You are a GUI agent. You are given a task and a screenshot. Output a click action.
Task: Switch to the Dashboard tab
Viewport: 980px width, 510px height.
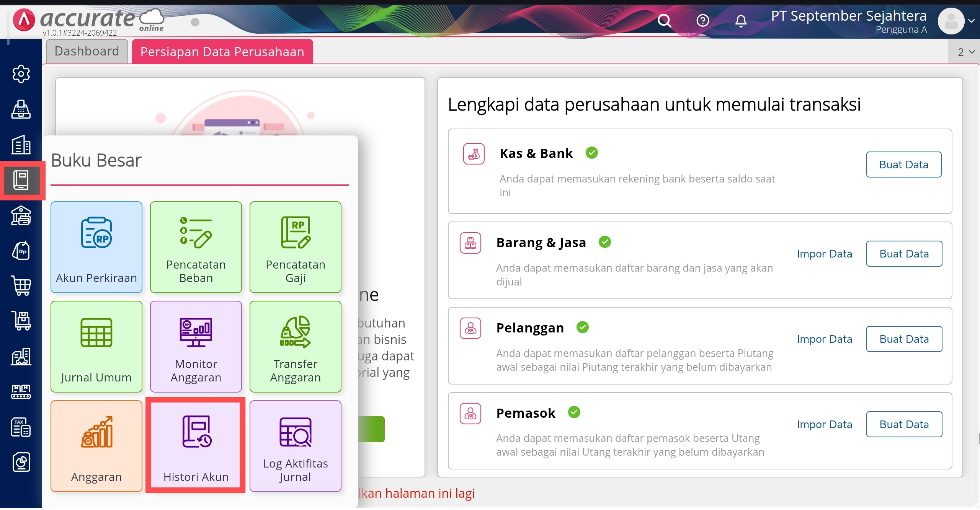[x=87, y=51]
